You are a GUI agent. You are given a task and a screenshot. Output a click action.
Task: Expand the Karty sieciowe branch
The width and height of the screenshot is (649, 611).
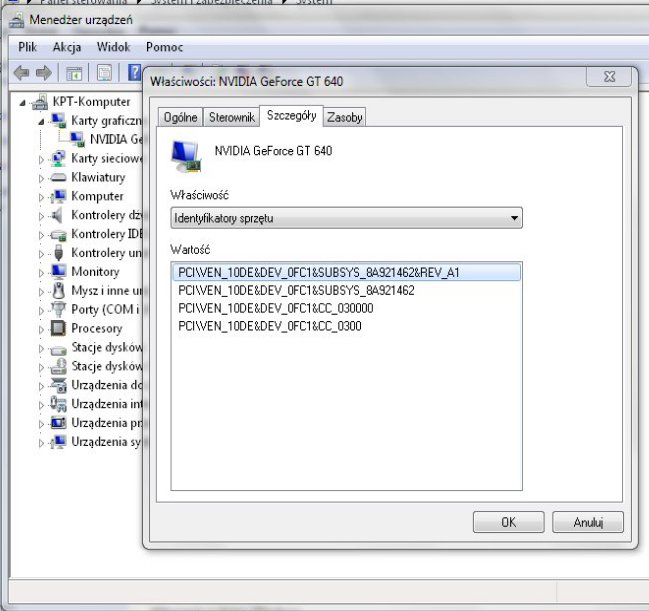pyautogui.click(x=41, y=159)
